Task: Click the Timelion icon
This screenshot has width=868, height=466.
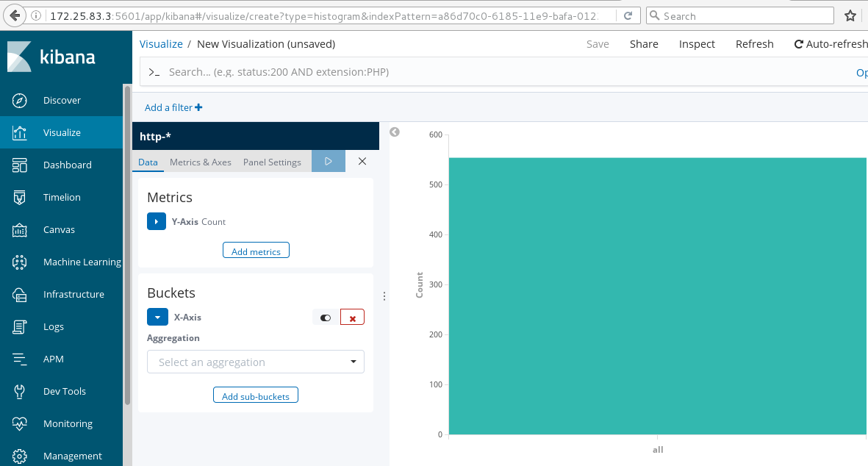Action: pyautogui.click(x=19, y=198)
